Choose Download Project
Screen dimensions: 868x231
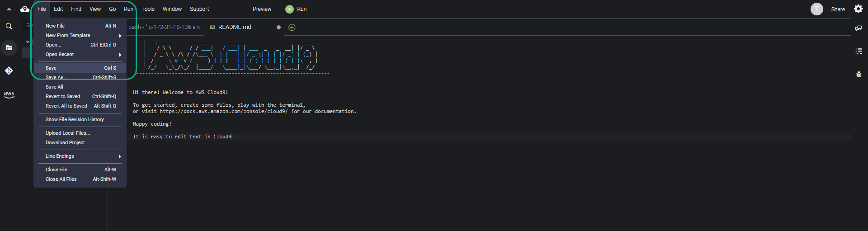[x=80, y=143]
